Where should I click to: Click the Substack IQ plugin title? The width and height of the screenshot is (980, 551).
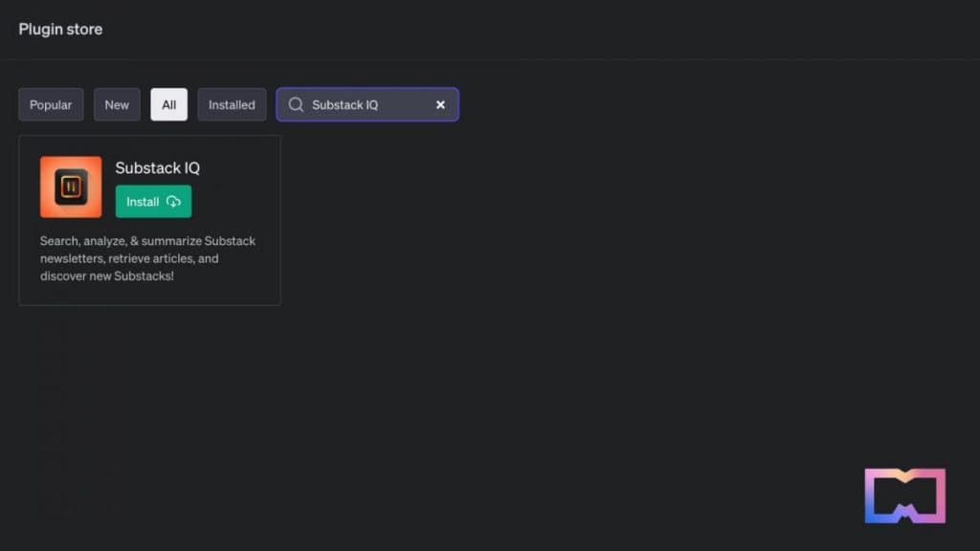point(158,167)
